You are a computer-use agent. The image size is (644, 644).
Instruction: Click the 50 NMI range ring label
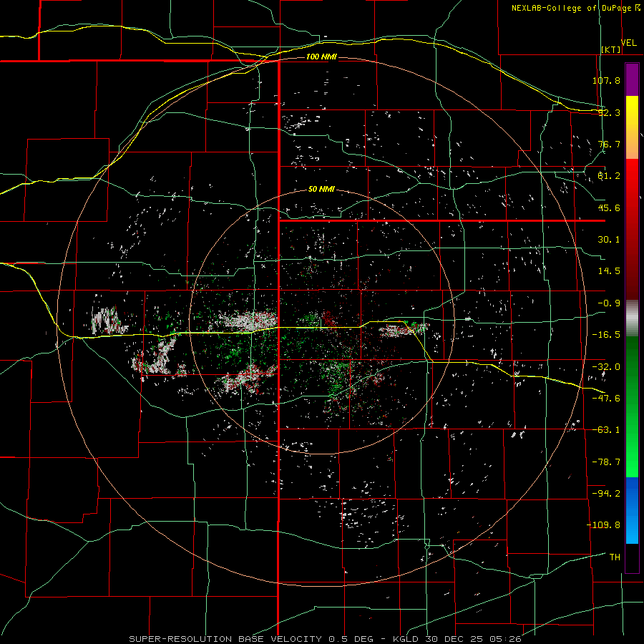[321, 190]
